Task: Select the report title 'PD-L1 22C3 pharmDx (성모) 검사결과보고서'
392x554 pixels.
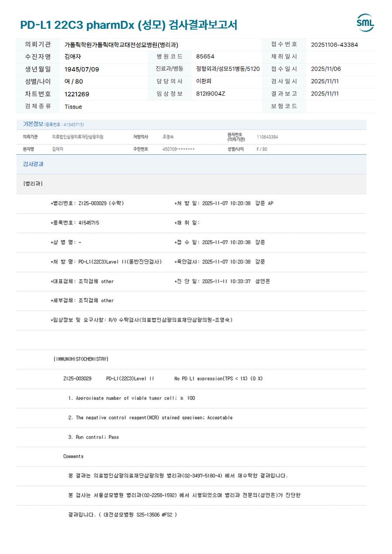Action: [x=128, y=25]
